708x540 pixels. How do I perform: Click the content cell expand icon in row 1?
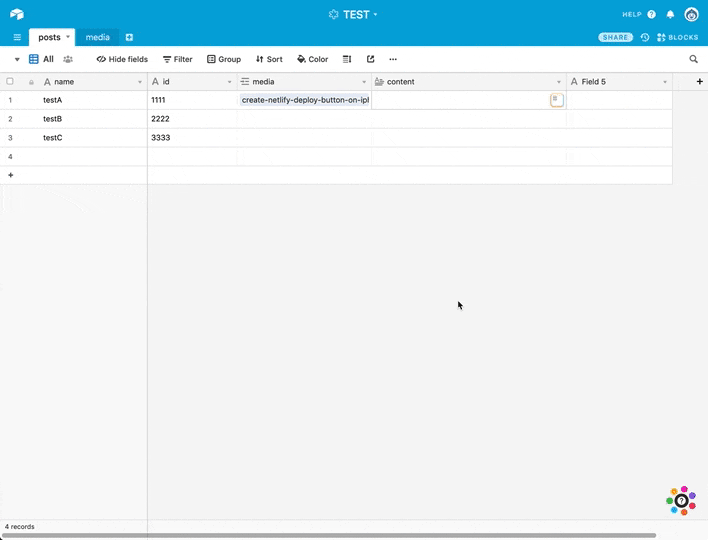(557, 100)
